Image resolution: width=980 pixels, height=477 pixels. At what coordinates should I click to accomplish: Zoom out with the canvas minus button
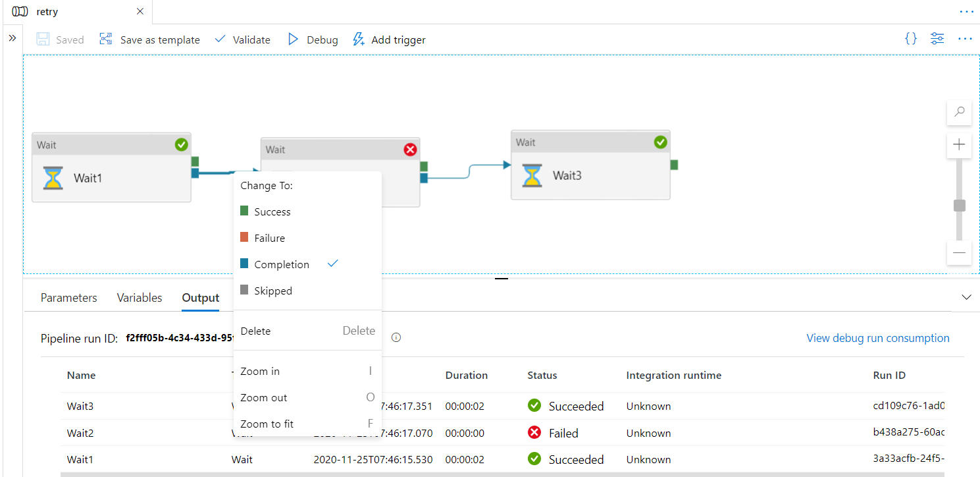959,252
